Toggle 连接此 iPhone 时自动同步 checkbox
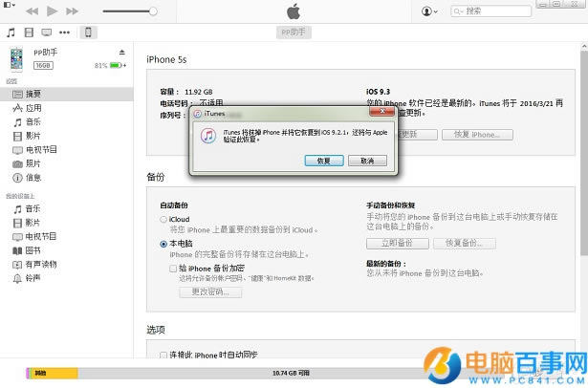Screen dimensions: 588x388 coord(163,355)
